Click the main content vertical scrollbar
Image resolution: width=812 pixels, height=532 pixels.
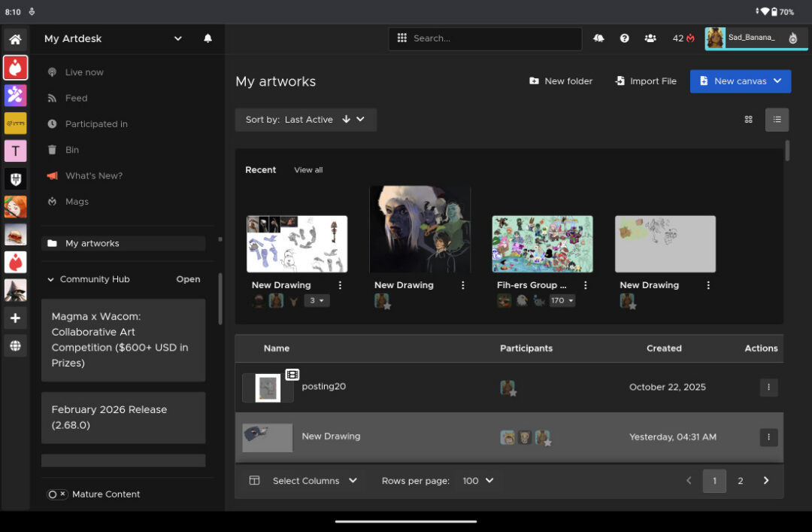click(x=787, y=150)
